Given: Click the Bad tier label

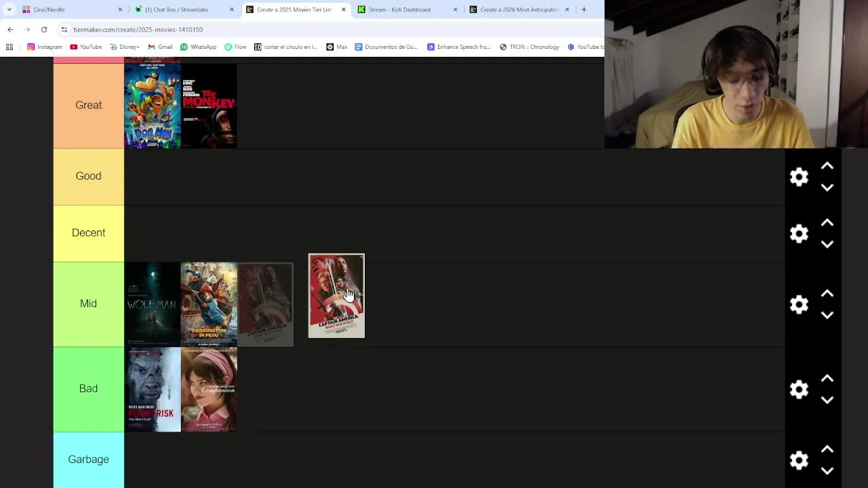Looking at the screenshot, I should click(88, 388).
